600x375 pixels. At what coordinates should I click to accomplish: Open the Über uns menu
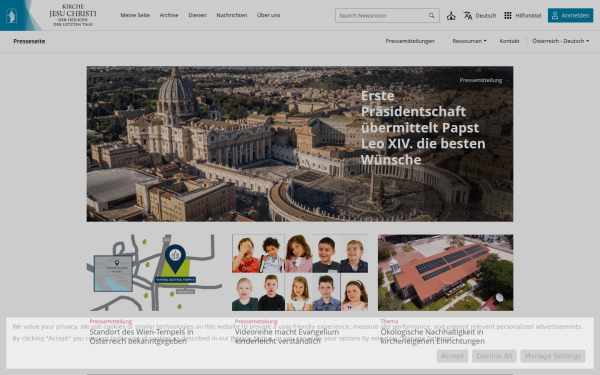pos(268,15)
